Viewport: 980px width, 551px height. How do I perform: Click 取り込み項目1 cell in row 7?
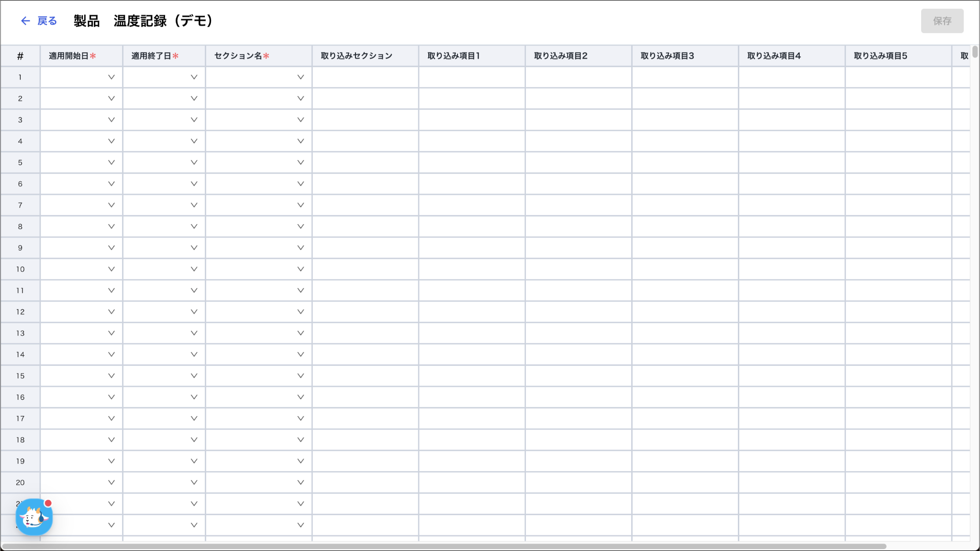point(472,205)
